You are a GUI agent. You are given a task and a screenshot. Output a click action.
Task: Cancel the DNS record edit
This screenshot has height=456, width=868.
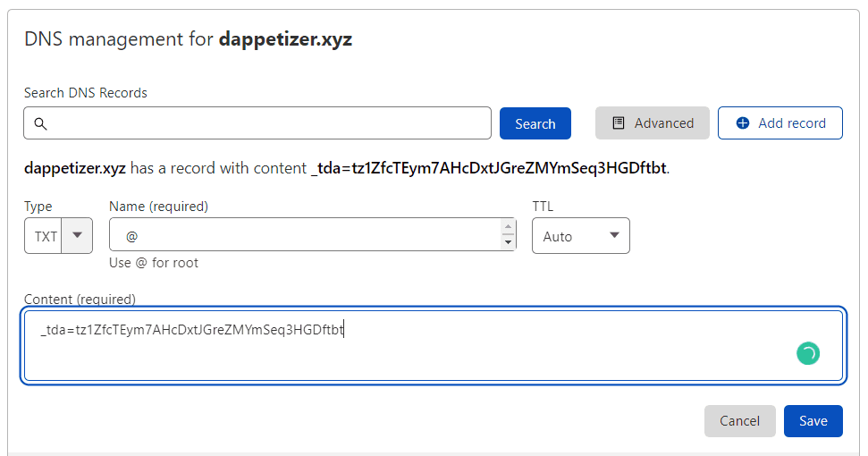coord(739,420)
